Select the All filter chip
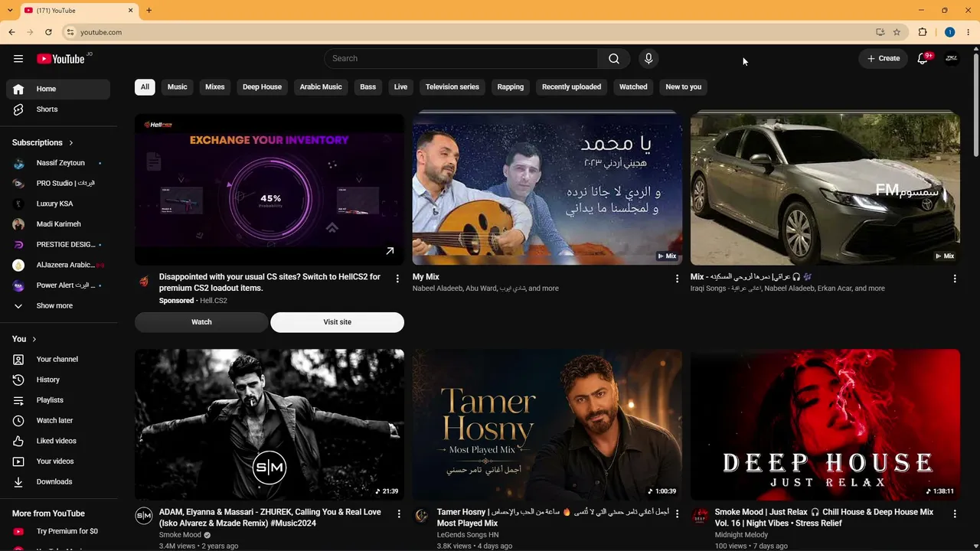 click(x=145, y=87)
